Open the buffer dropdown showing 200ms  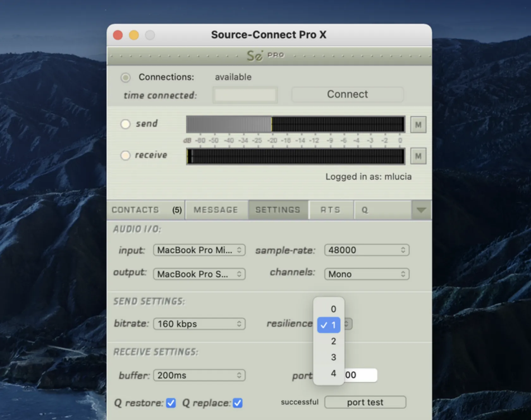point(199,375)
